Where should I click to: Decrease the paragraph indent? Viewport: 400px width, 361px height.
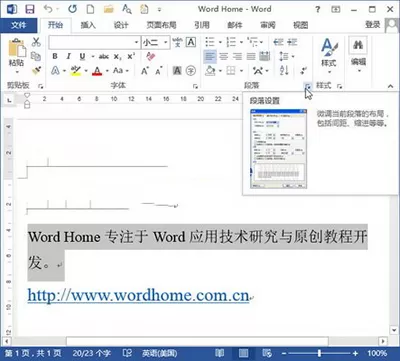coord(278,42)
